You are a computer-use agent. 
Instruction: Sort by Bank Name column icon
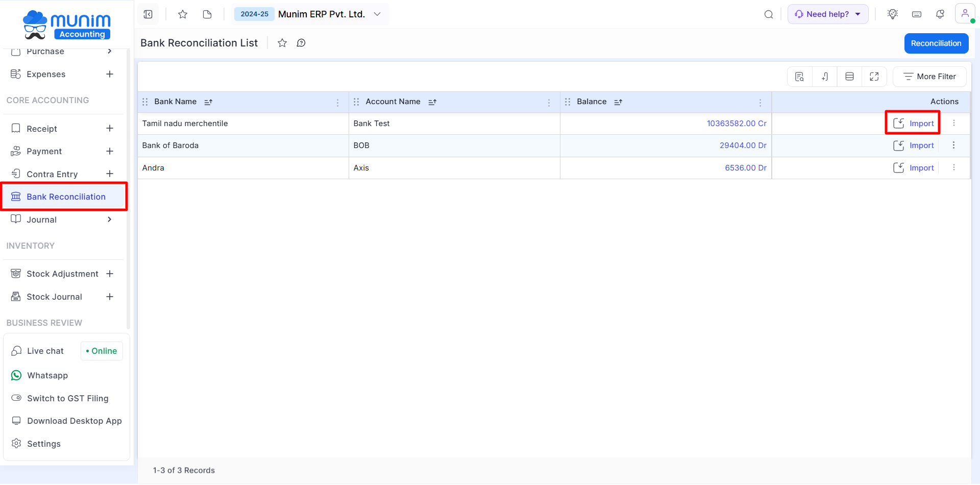[208, 102]
